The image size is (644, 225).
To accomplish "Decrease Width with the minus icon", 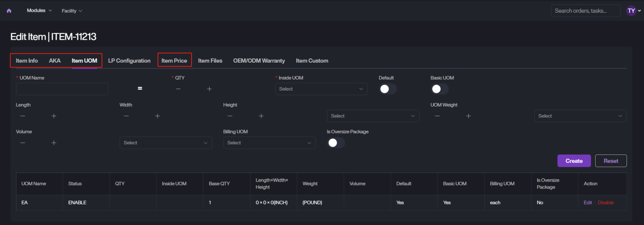I will point(126,116).
